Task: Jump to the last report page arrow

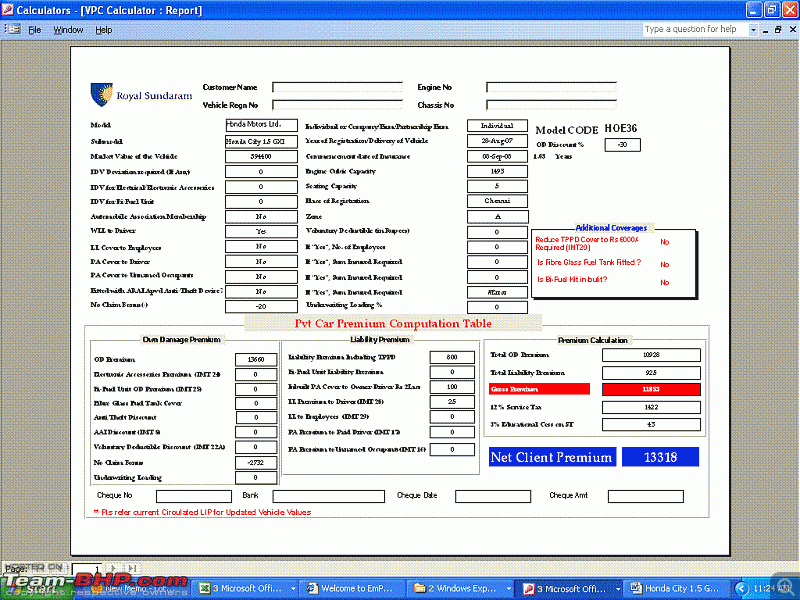Action: pyautogui.click(x=132, y=568)
